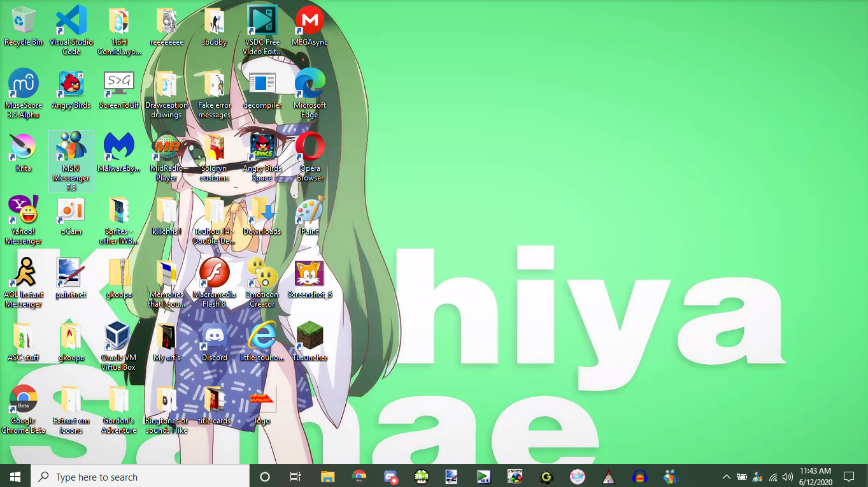This screenshot has width=868, height=487.
Task: Open the My art's folder
Action: pos(167,342)
